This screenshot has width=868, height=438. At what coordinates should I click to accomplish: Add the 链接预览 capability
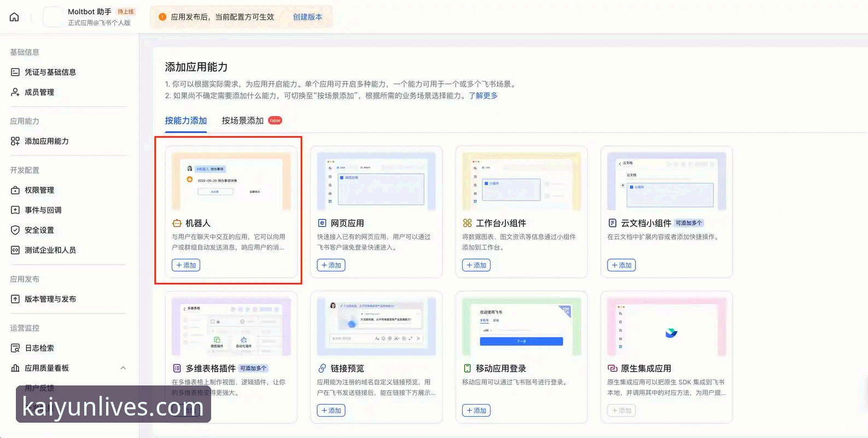tap(331, 411)
